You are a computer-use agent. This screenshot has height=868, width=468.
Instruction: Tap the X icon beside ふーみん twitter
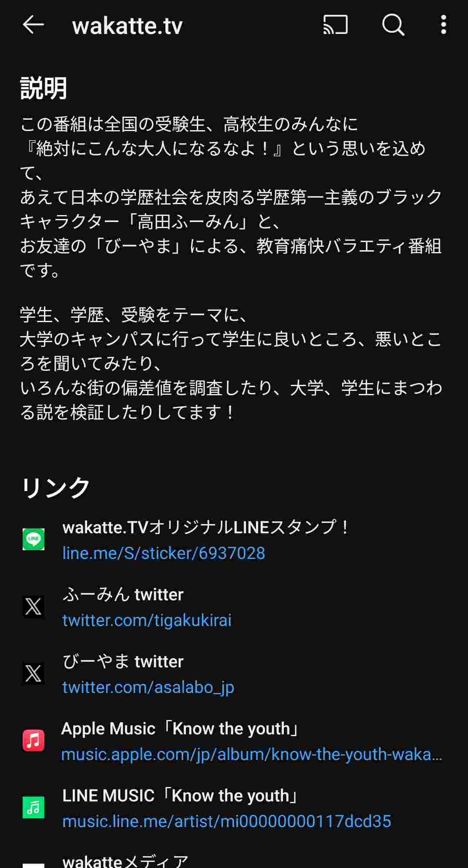(34, 606)
